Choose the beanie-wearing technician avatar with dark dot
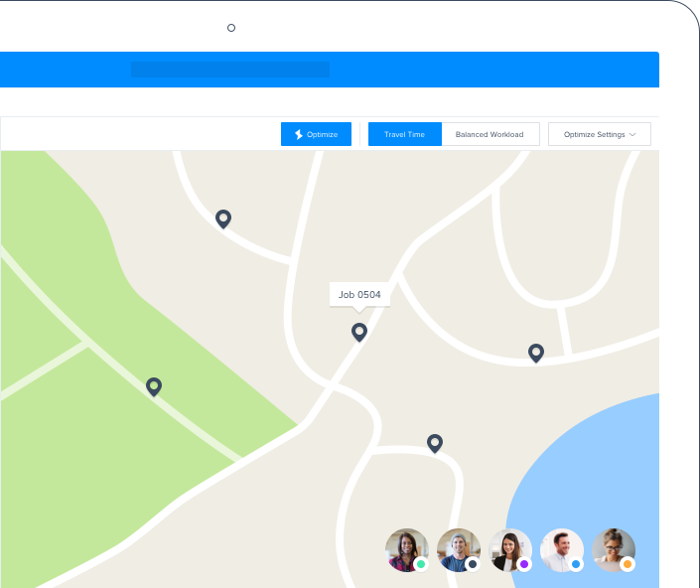 pyautogui.click(x=459, y=550)
